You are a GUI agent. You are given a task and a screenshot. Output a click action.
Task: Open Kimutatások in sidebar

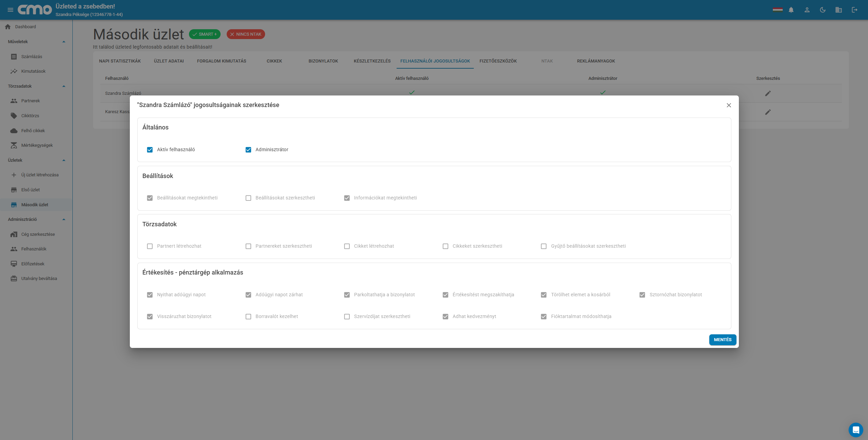[x=36, y=71]
